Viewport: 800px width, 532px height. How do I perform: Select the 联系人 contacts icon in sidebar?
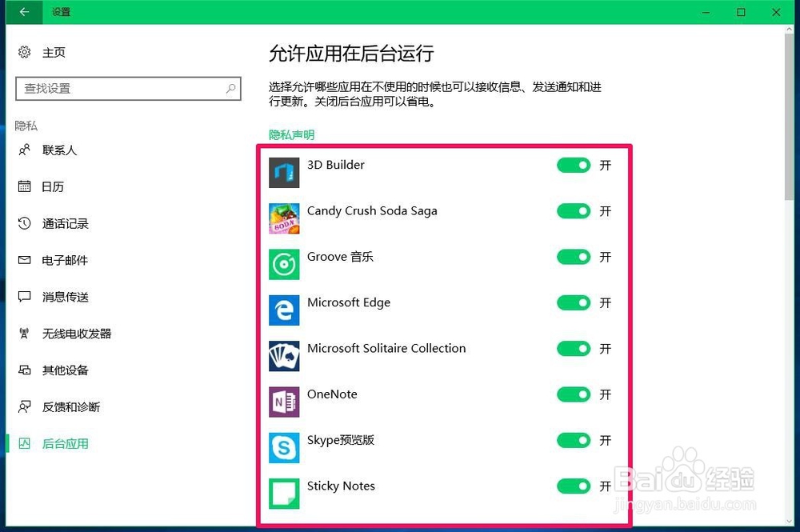tap(23, 150)
